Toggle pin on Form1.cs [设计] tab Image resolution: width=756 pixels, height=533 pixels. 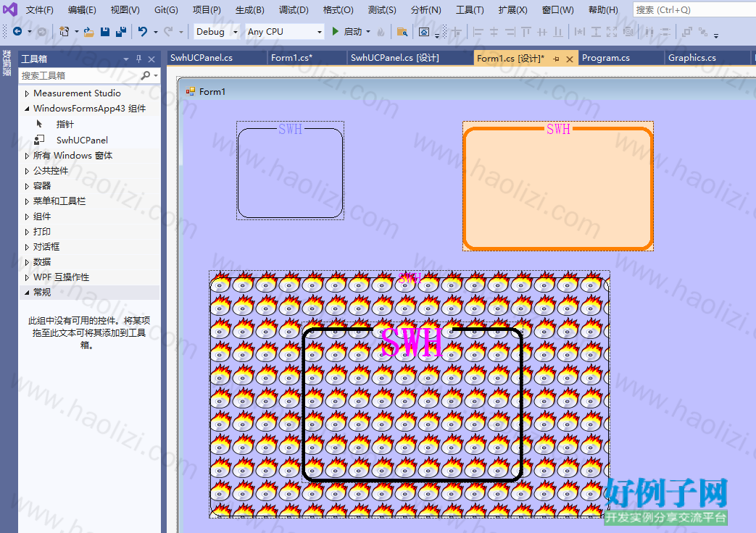(557, 59)
